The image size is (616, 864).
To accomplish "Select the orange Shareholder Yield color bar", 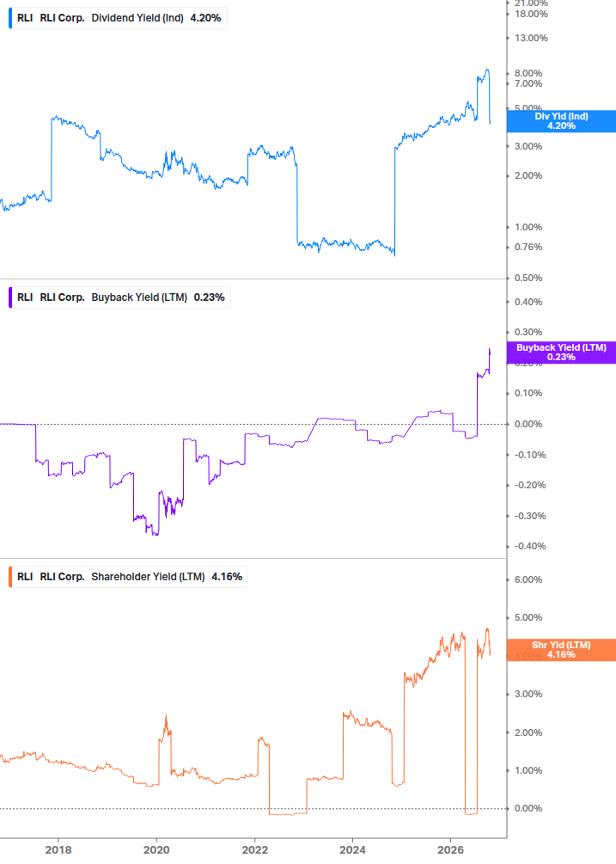I will point(10,577).
